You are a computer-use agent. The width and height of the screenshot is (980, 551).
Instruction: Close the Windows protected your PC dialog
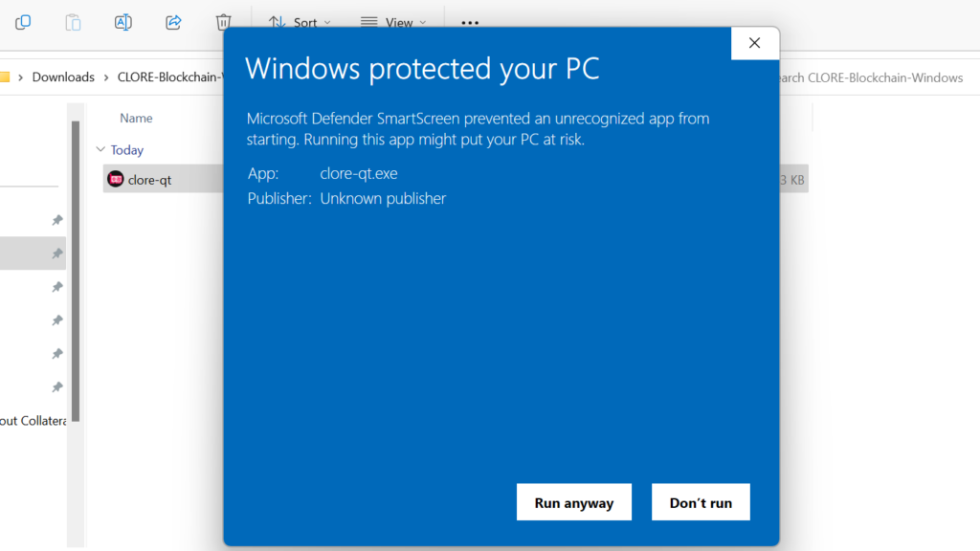point(754,43)
